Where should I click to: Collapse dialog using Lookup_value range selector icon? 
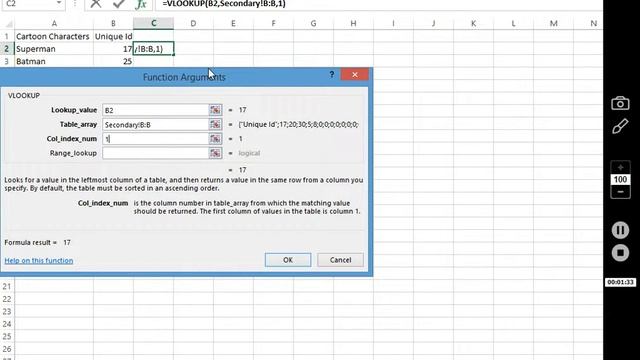point(215,110)
